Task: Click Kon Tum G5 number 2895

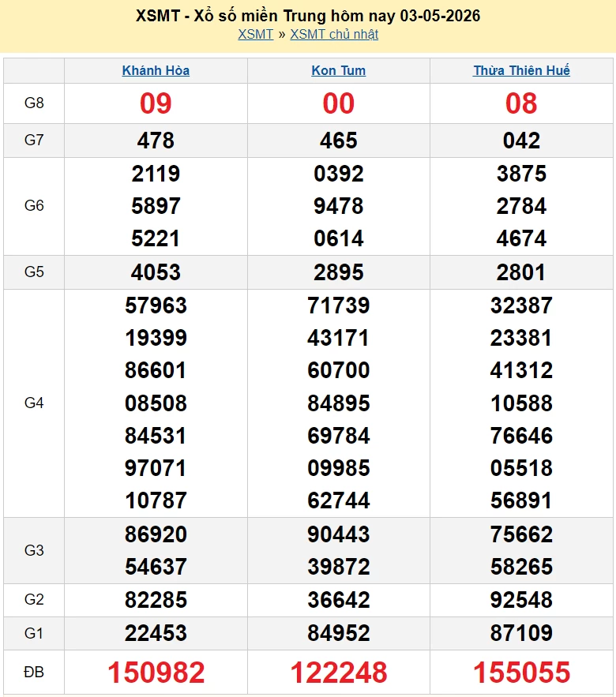Action: pyautogui.click(x=339, y=272)
